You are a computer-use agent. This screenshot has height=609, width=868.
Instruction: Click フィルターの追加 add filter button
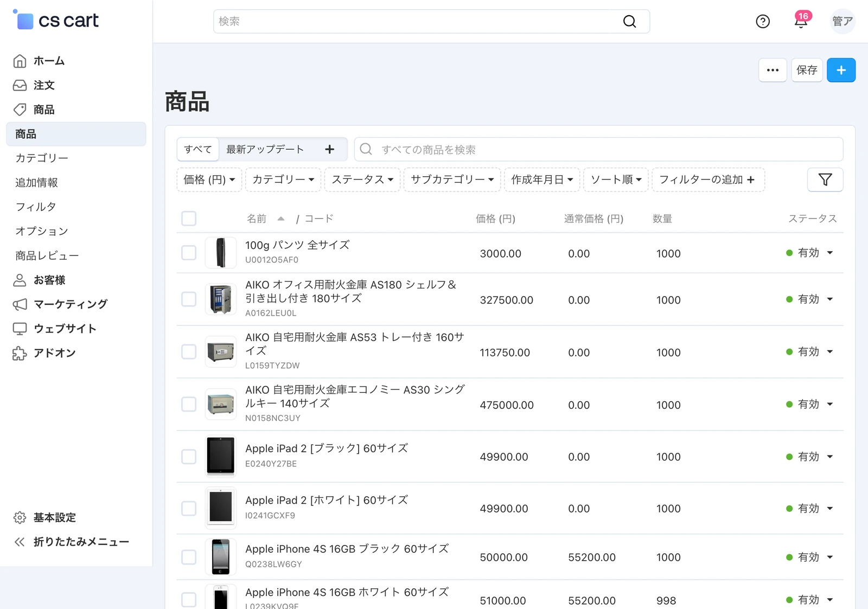708,180
